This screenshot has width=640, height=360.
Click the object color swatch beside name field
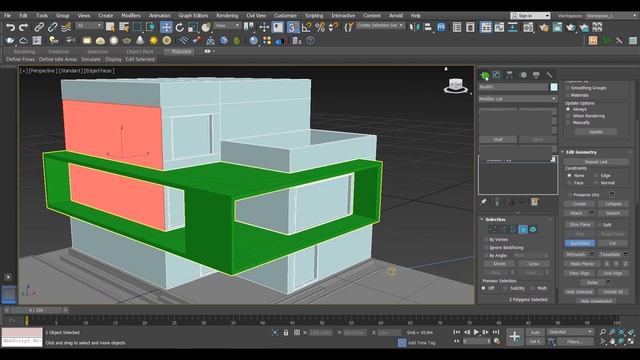(x=553, y=87)
